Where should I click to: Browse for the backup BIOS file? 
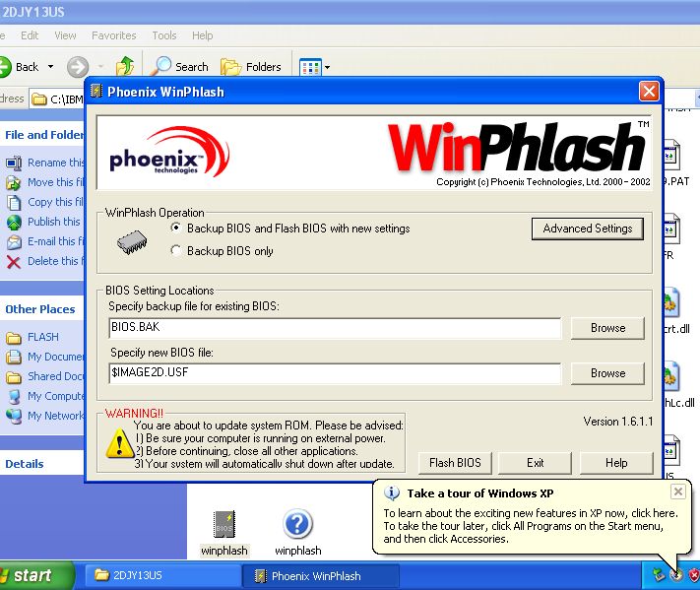click(x=607, y=328)
